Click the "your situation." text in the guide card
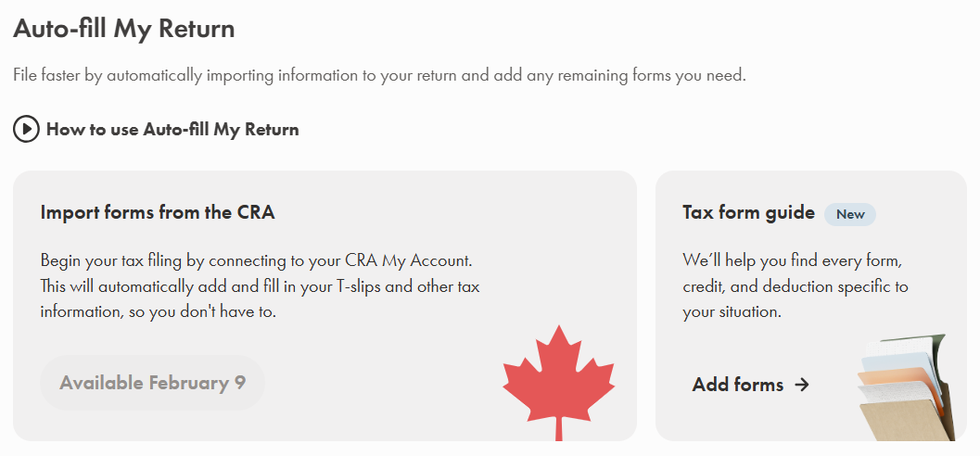 pyautogui.click(x=732, y=312)
